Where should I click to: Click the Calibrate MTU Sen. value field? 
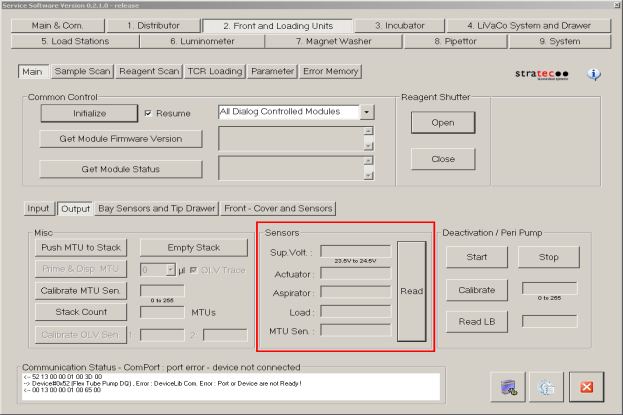(x=161, y=291)
